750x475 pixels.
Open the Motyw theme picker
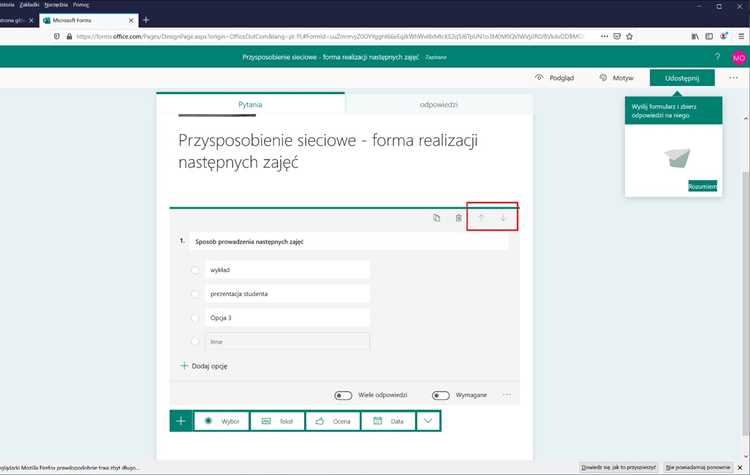click(x=617, y=77)
